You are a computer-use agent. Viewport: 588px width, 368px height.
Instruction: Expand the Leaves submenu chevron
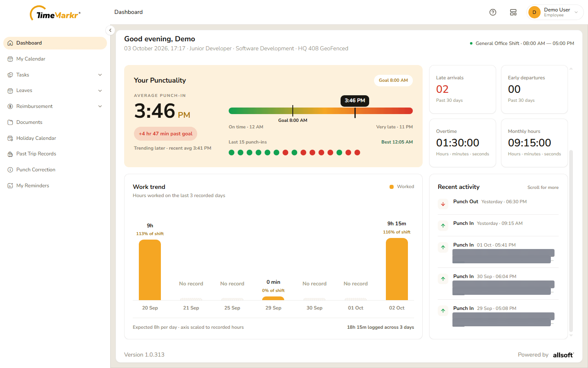tap(100, 91)
